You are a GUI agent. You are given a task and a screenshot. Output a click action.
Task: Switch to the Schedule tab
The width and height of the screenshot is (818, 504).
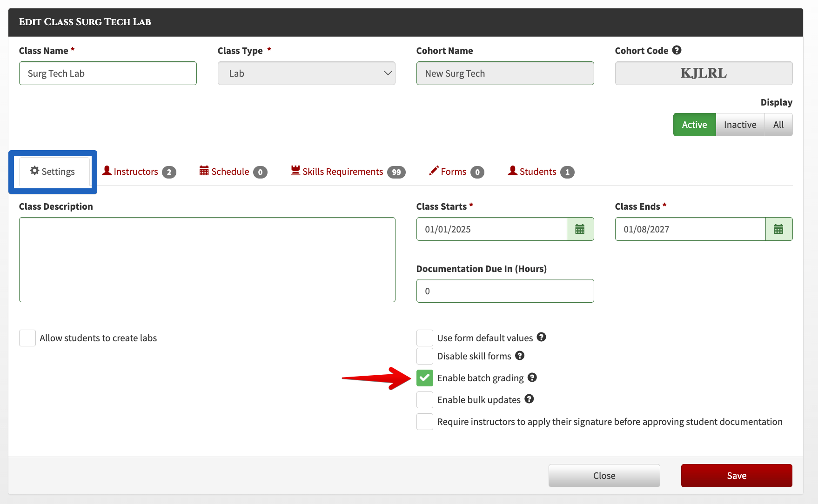click(233, 172)
